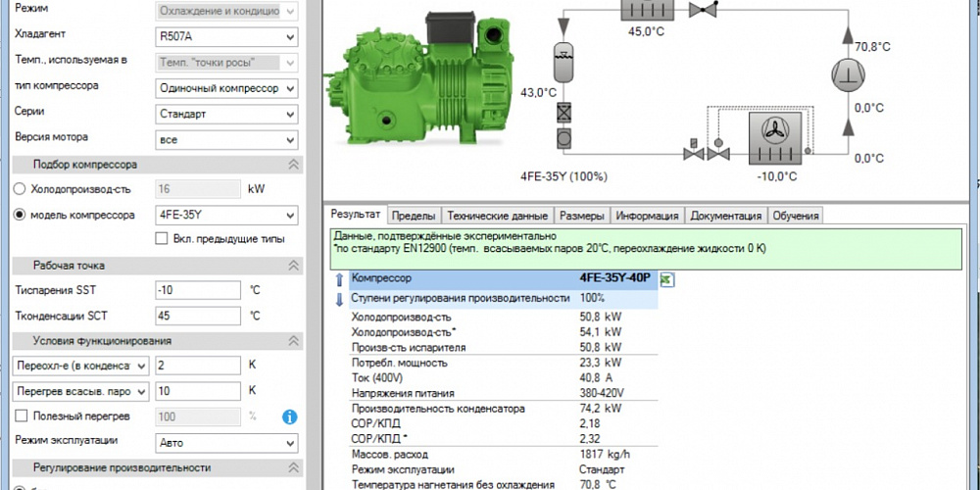Collapse the Регулирование производительности section
The image size is (980, 490).
click(x=293, y=467)
